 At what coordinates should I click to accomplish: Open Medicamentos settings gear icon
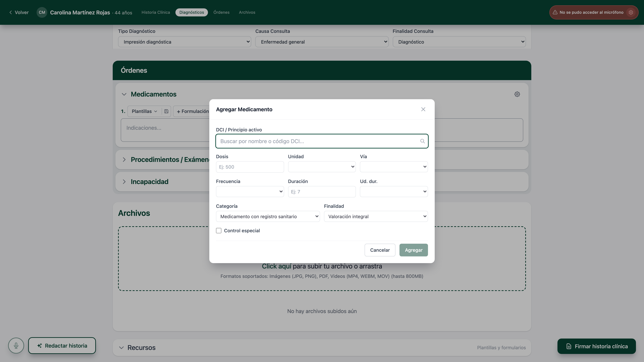pos(517,94)
